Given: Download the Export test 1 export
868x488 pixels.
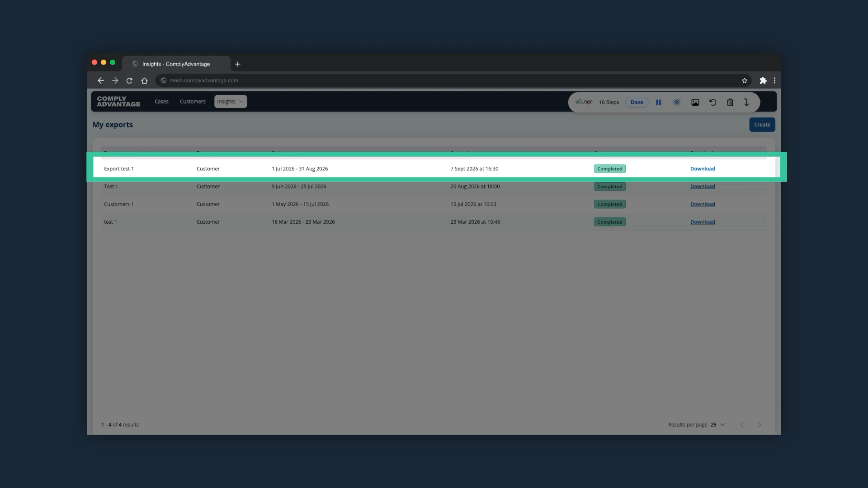Looking at the screenshot, I should click(703, 169).
